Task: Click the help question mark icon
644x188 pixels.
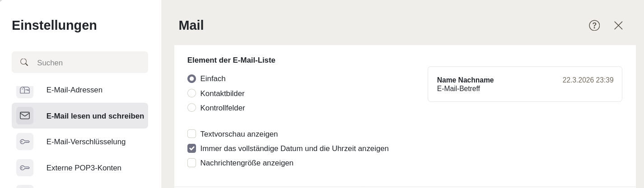Action: [594, 26]
